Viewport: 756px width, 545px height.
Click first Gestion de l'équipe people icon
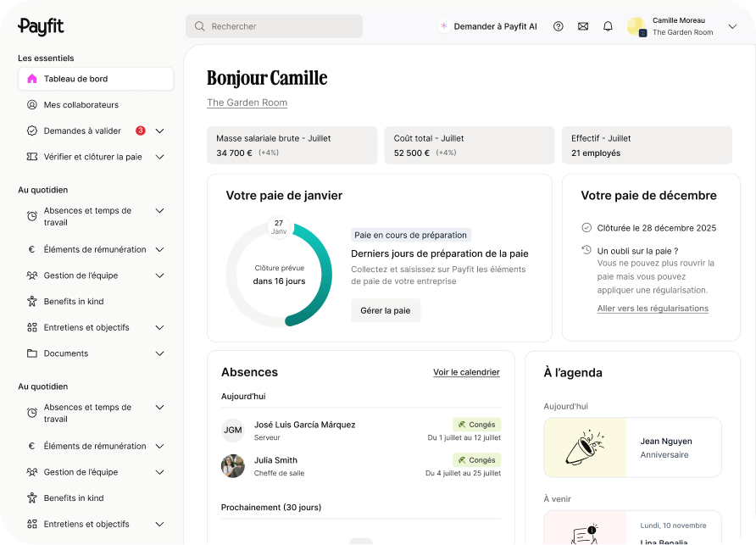click(32, 275)
